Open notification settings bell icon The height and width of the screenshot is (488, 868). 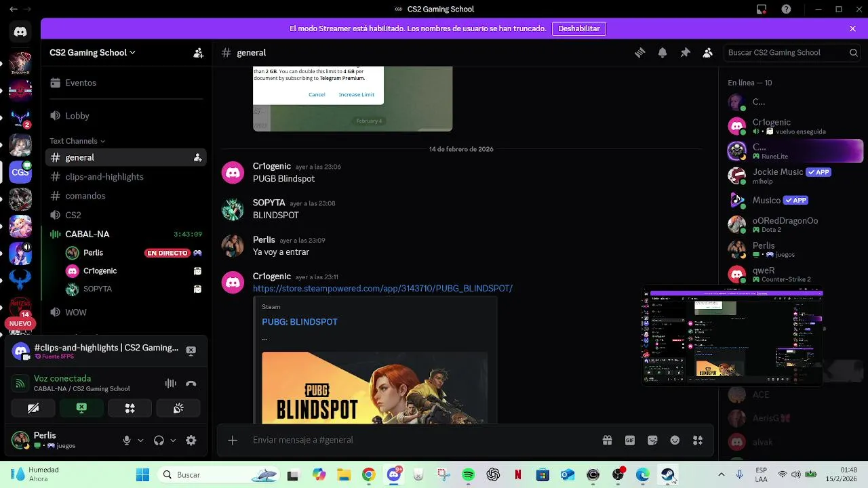[x=663, y=53]
